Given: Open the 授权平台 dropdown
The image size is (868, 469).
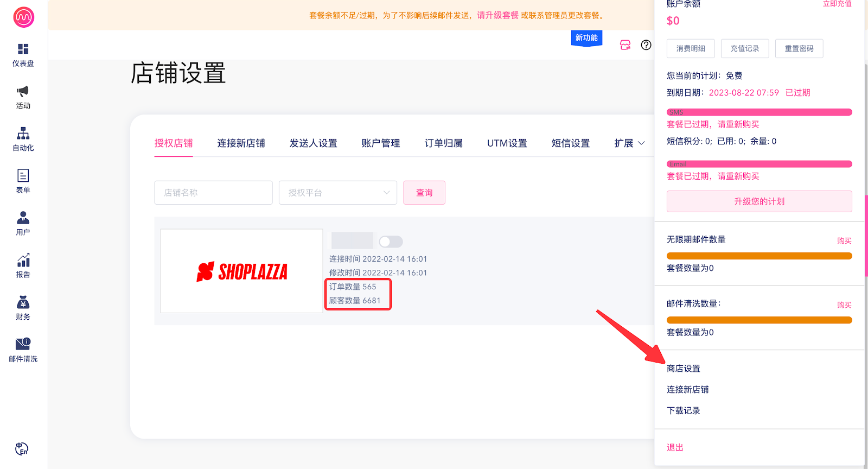Looking at the screenshot, I should 337,193.
